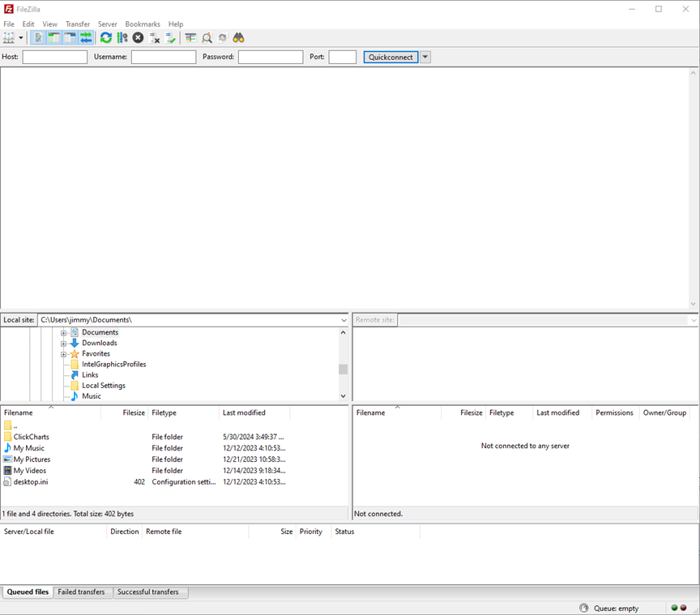Toggle the message log display

point(38,38)
